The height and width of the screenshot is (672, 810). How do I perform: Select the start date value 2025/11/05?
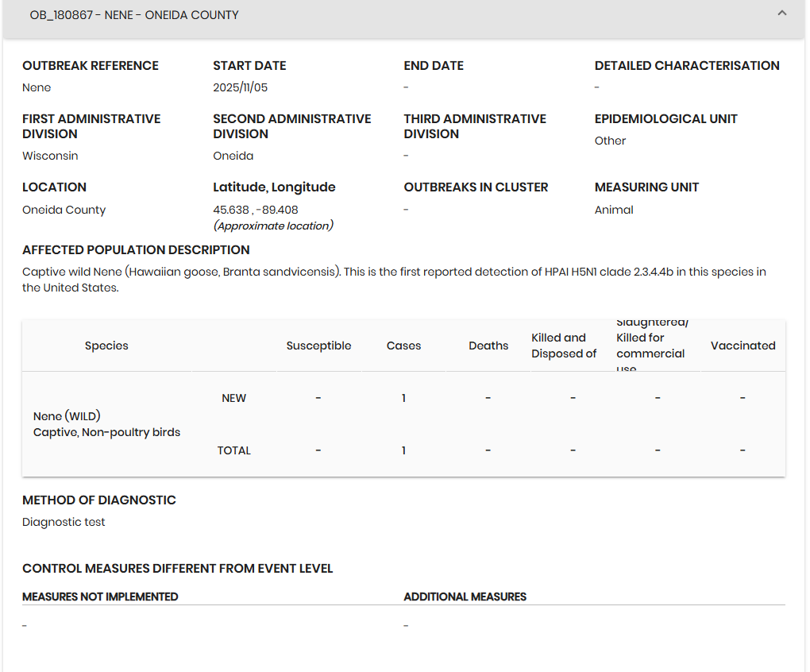(x=245, y=87)
